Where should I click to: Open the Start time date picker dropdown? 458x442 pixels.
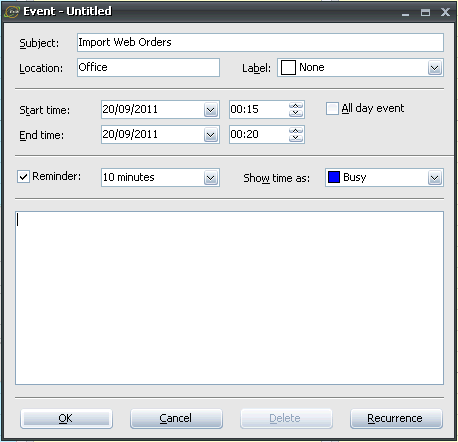point(211,110)
